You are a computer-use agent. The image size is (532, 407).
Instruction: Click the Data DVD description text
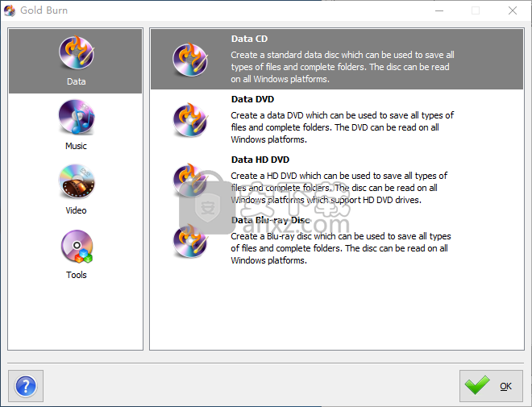[343, 127]
